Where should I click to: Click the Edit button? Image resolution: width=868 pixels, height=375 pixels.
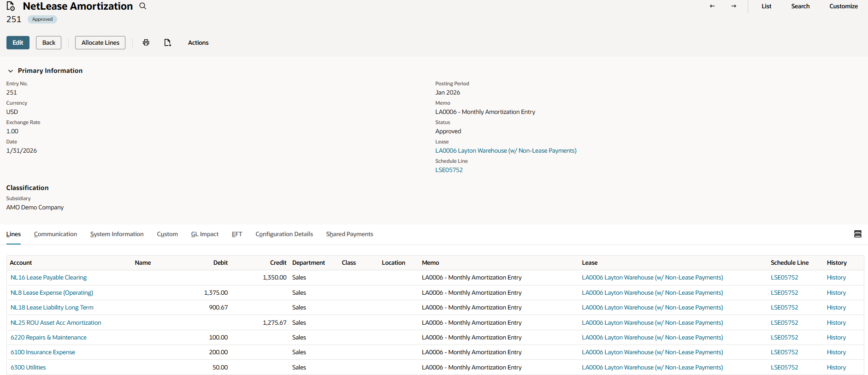point(18,42)
